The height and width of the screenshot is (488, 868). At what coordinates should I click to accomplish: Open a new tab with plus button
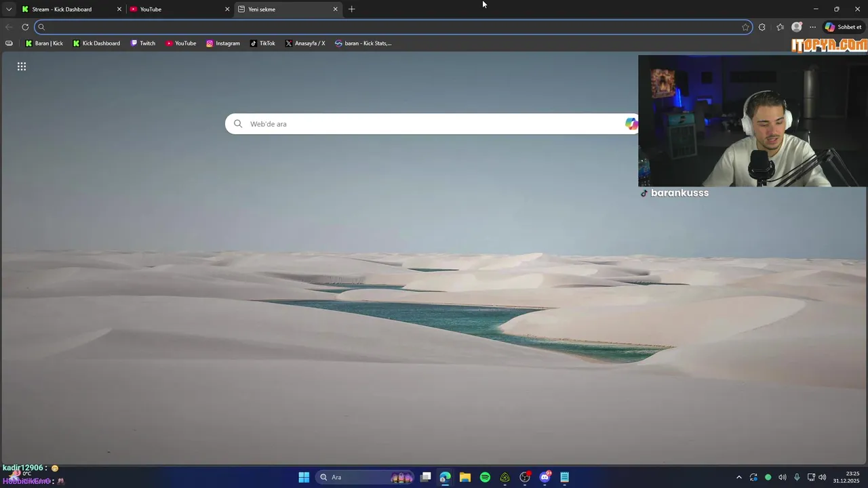pos(351,9)
